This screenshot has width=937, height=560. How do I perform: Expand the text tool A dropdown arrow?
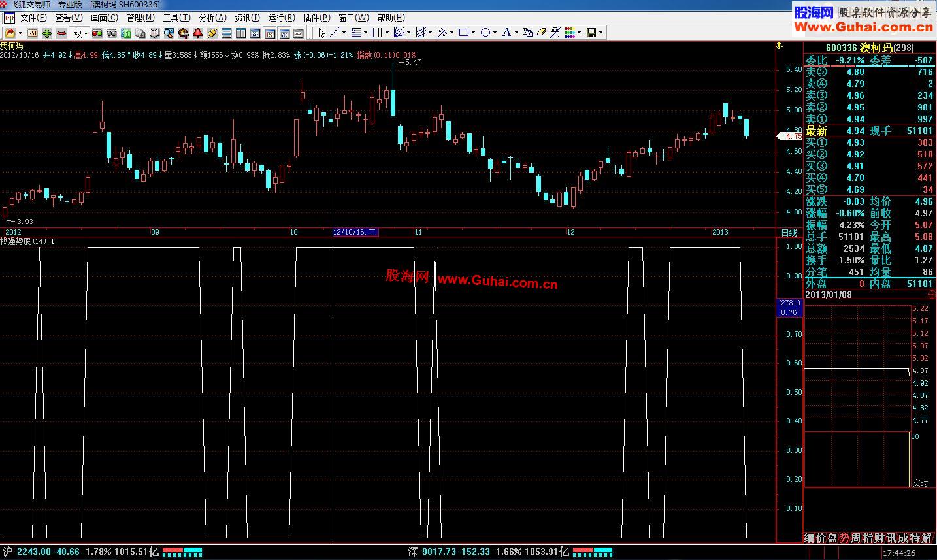(516, 33)
